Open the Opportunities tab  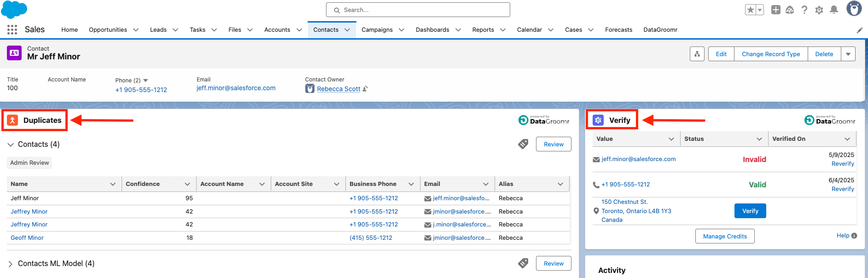pos(108,29)
